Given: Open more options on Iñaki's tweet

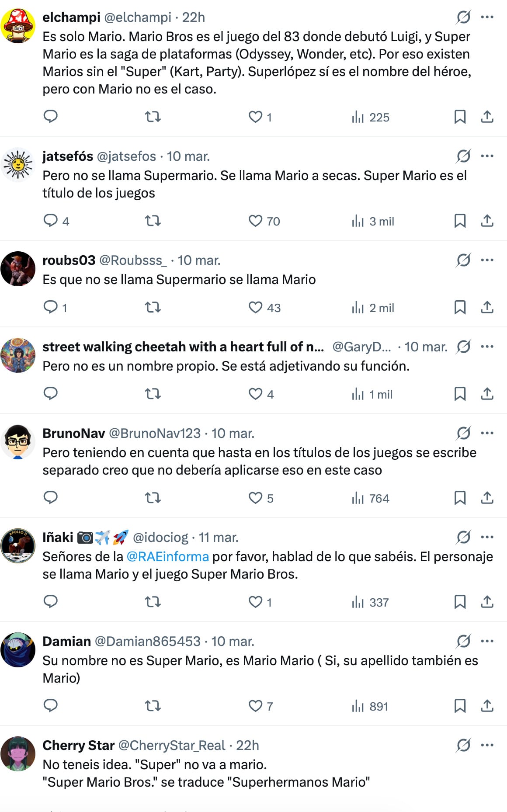Looking at the screenshot, I should 486,536.
